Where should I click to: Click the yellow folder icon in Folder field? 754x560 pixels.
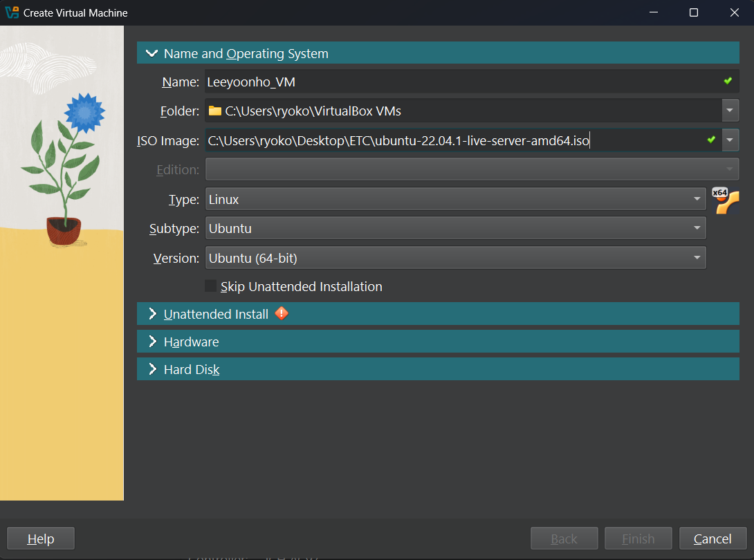coord(215,111)
